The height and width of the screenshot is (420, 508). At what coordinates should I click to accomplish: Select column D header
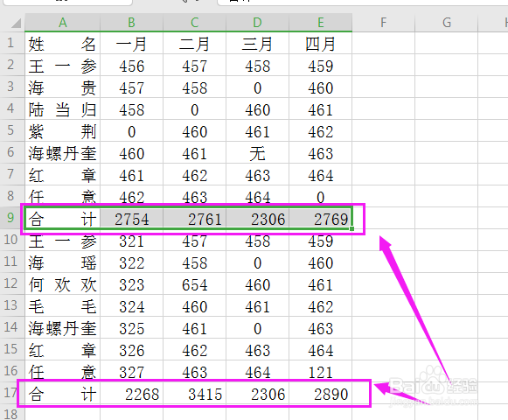(x=257, y=23)
